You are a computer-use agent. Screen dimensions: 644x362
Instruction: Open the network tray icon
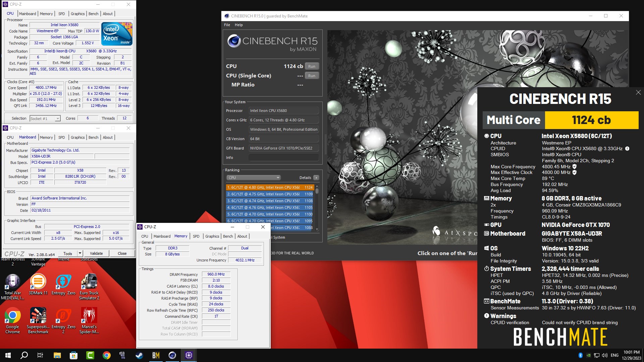[596, 355]
